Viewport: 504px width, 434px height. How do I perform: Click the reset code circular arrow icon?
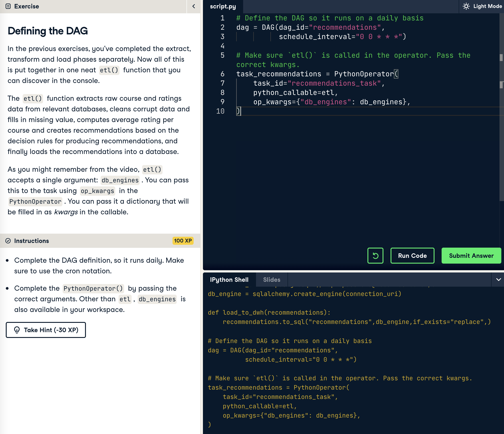(x=375, y=256)
